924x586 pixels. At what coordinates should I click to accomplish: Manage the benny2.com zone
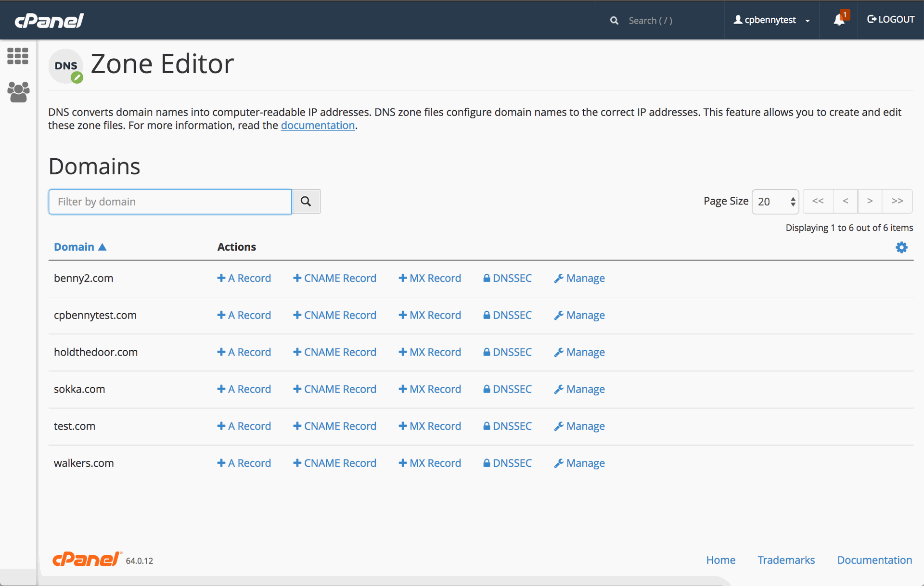pos(579,278)
